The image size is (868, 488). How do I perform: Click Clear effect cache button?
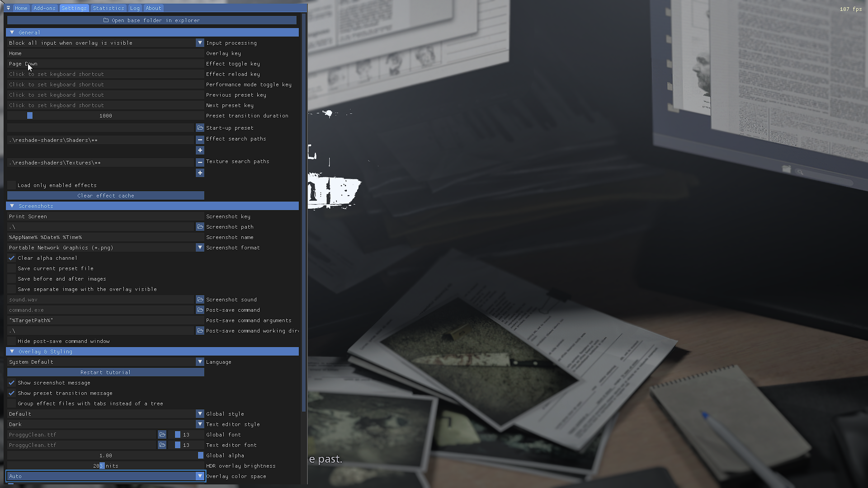106,196
